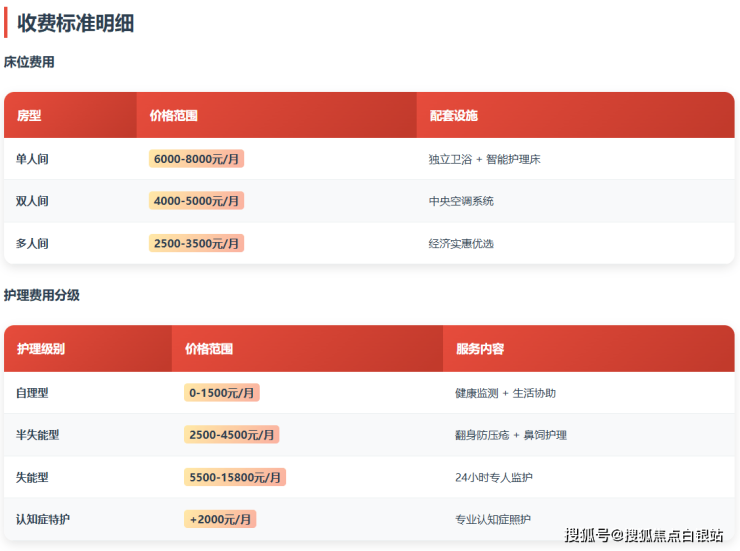
Task: Click the 5500-15800元/月 price badge
Action: 235,477
